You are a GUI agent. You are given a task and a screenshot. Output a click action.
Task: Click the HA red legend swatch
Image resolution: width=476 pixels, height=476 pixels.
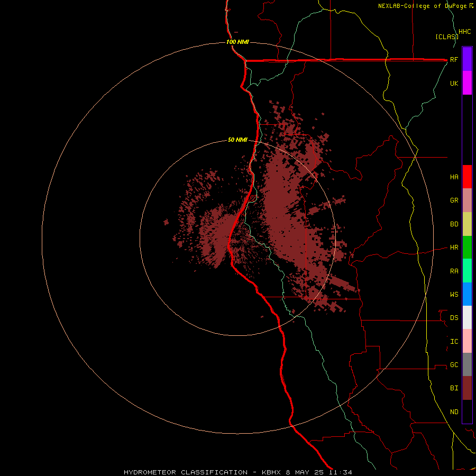(467, 177)
